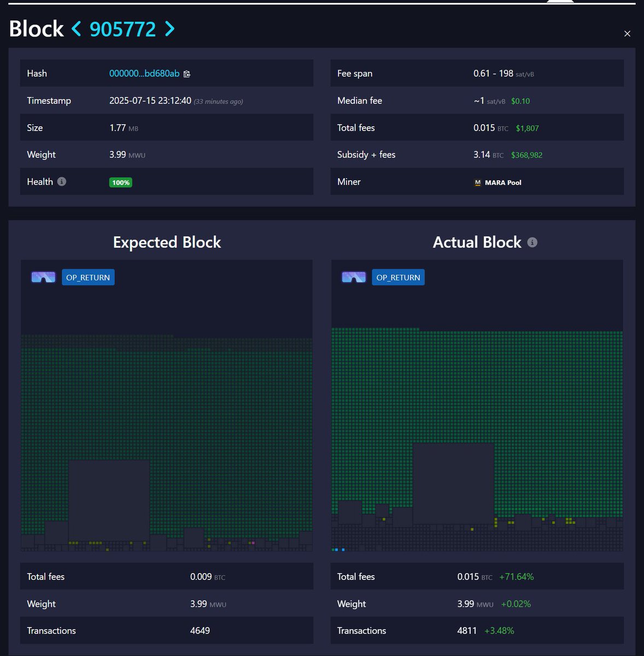Go to the previous block arrow
Screen dimensions: 644x656
[x=77, y=29]
